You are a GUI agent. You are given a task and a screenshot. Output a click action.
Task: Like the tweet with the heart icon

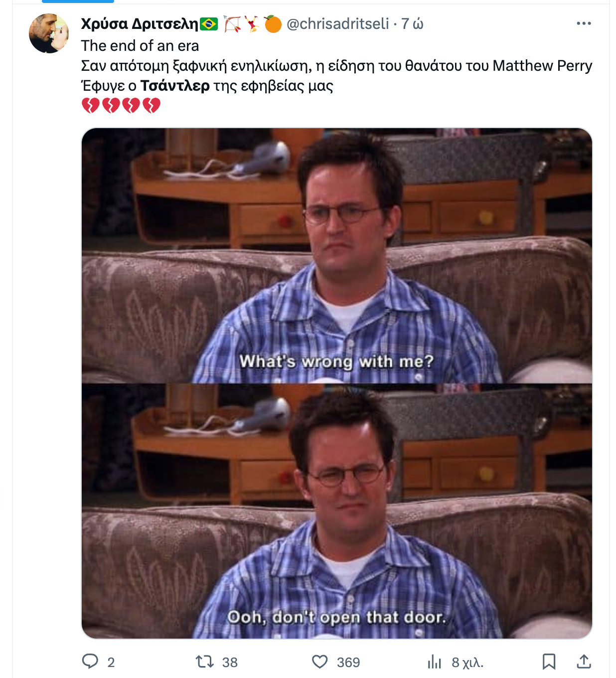(320, 662)
